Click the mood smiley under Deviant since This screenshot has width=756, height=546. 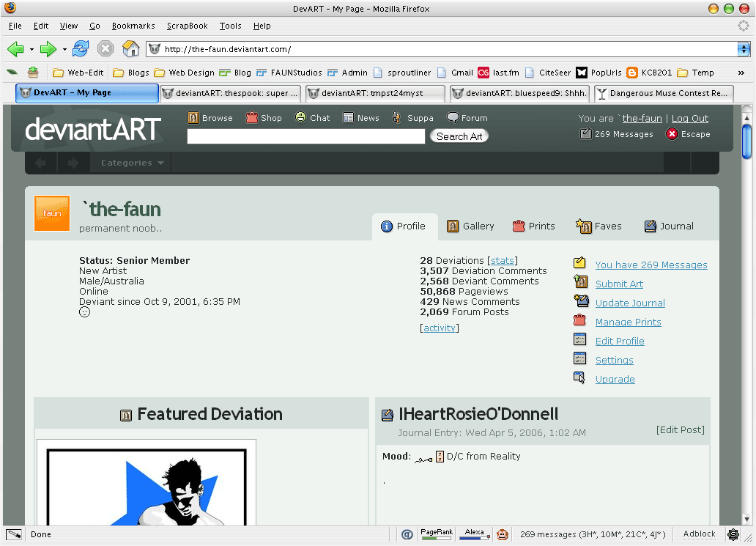pyautogui.click(x=84, y=312)
